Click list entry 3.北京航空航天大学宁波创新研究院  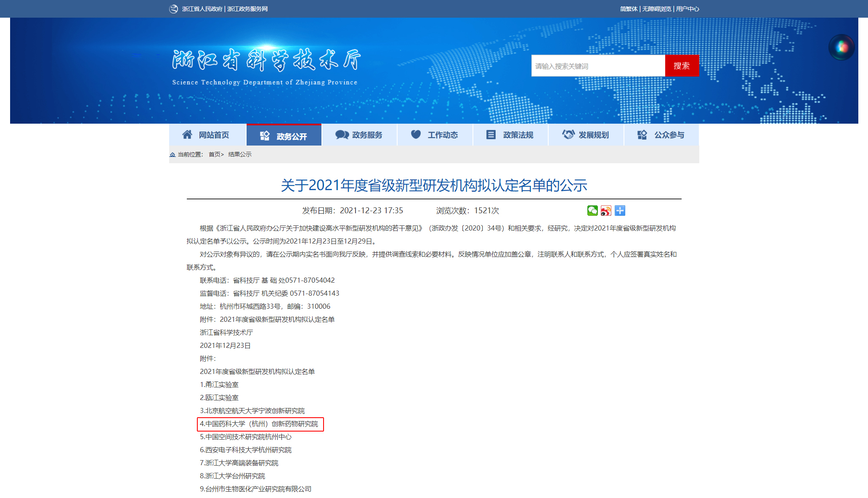pos(252,411)
